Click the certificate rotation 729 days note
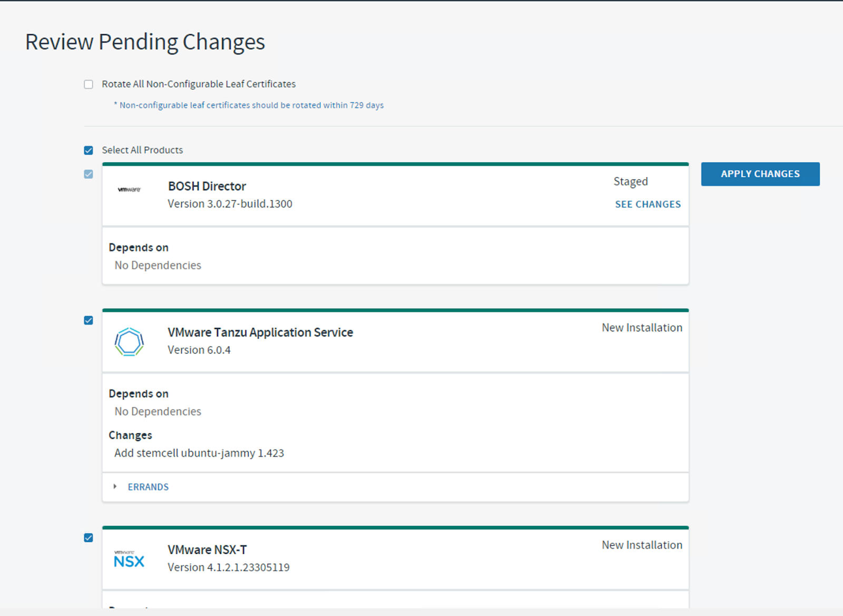 (249, 105)
